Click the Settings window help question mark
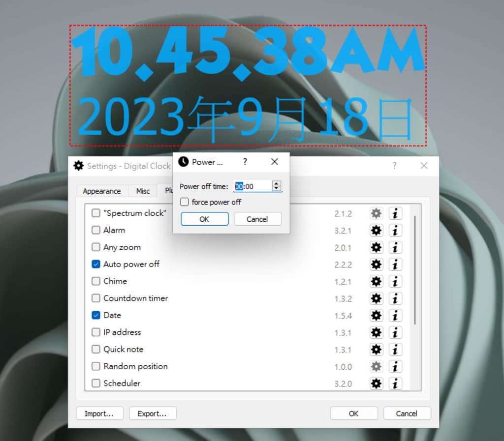Screen dimensions: 504x441 click(x=394, y=166)
